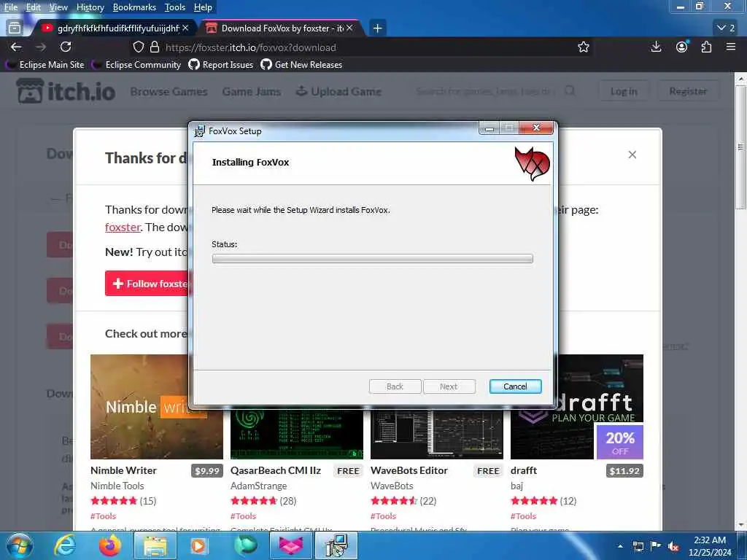Screen dimensions: 747x560
Task: Go forward to the next page
Action: coord(41,47)
